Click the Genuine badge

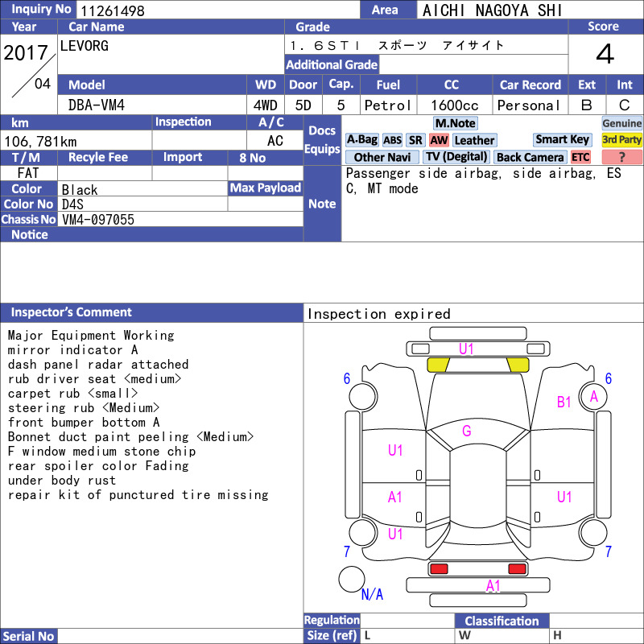pos(621,123)
